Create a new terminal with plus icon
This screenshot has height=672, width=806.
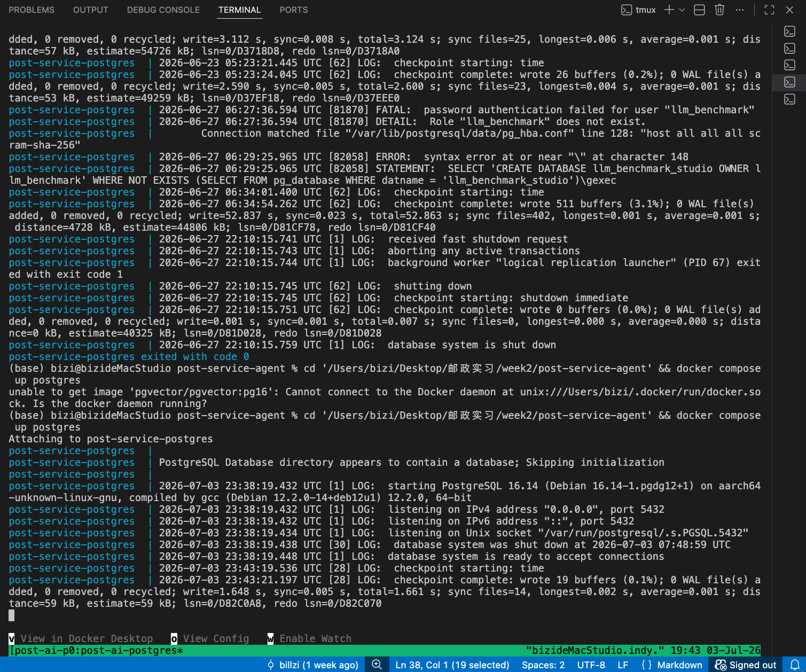(x=669, y=10)
